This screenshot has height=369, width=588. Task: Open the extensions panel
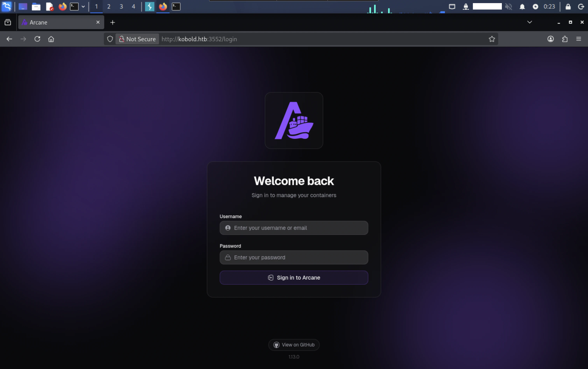[564, 39]
